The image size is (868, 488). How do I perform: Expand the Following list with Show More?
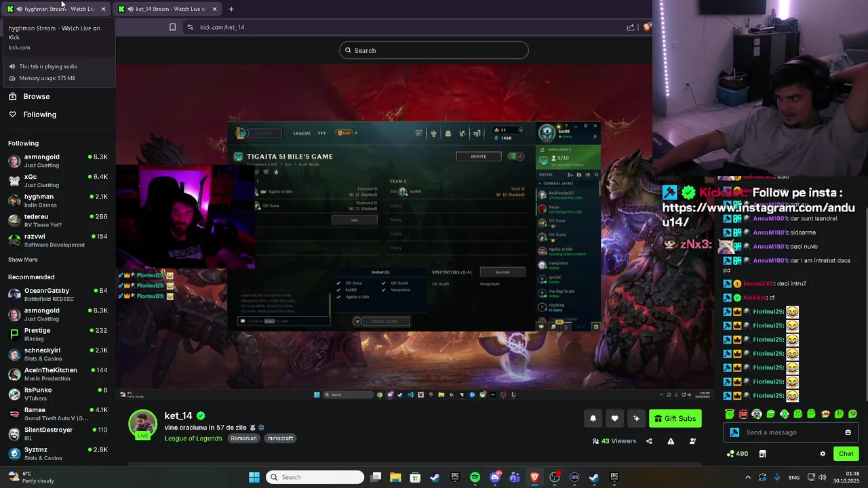22,260
